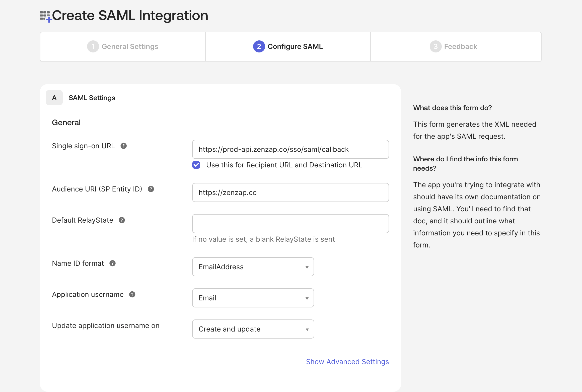582x392 pixels.
Task: Click Show Advanced Settings
Action: click(347, 361)
